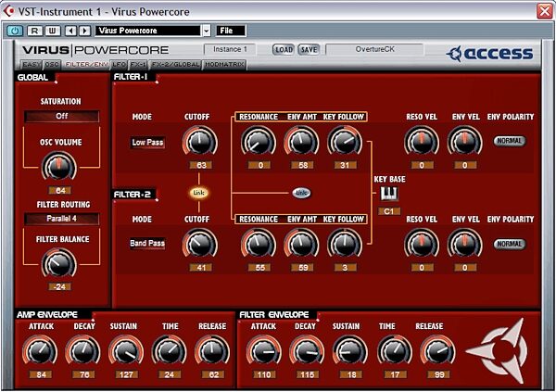Open Filter Routing dropdown showing Parallel 4
Image resolution: width=556 pixels, height=392 pixels.
click(62, 219)
